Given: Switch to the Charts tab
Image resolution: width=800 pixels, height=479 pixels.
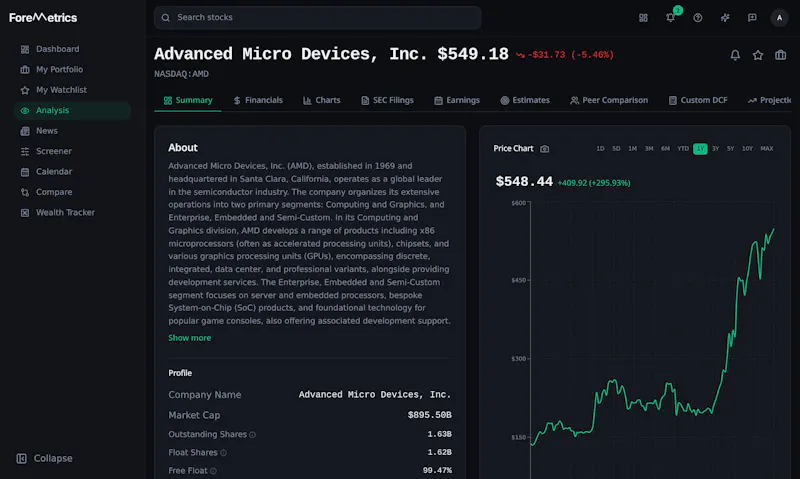Looking at the screenshot, I should (x=321, y=100).
